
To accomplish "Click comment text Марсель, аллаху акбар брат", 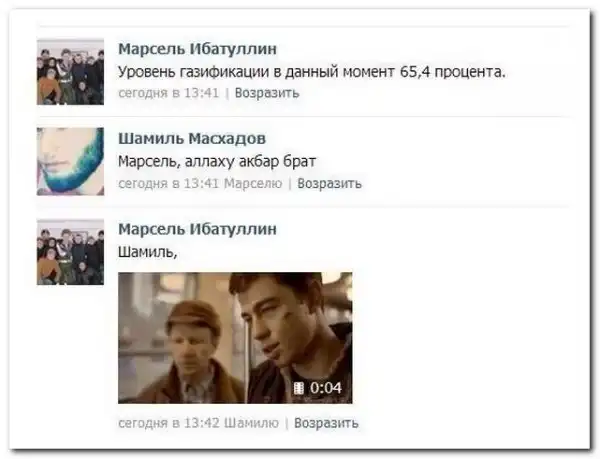I will pyautogui.click(x=217, y=162).
